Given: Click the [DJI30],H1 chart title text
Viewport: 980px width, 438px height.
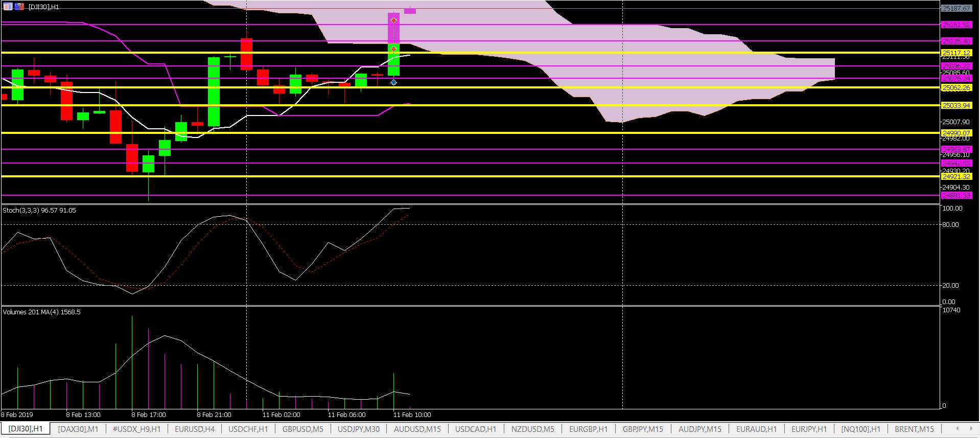Looking at the screenshot, I should pyautogui.click(x=43, y=7).
